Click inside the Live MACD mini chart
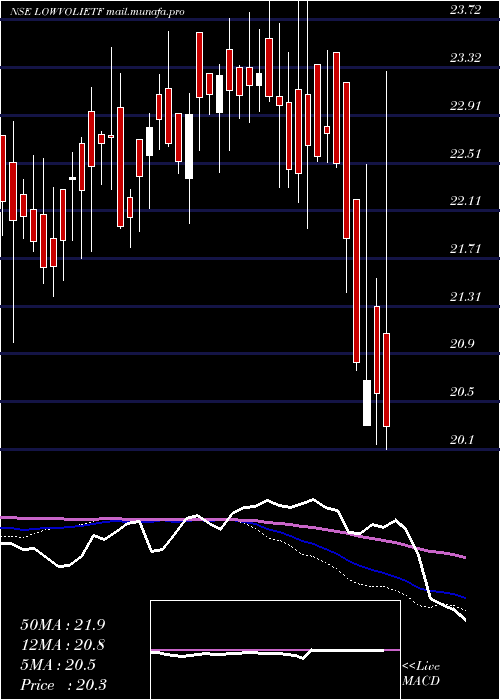 point(275,650)
